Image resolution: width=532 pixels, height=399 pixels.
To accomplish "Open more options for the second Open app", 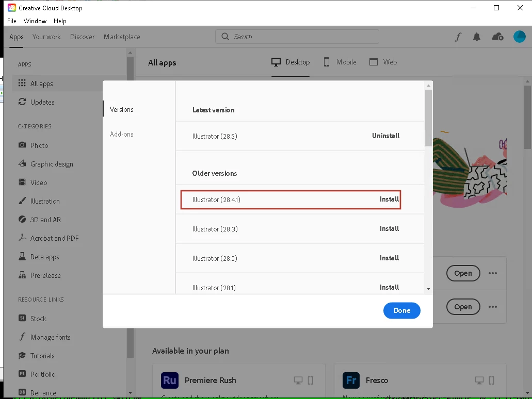I will click(493, 307).
